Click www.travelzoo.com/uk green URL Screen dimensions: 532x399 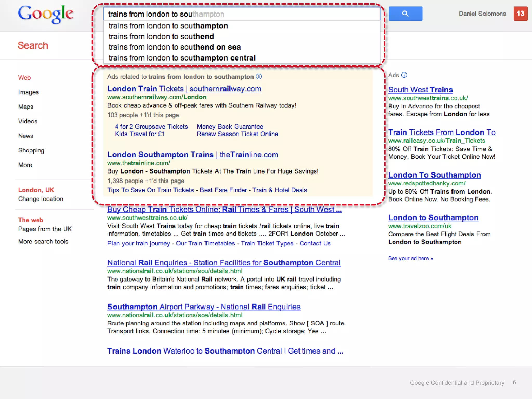(420, 226)
